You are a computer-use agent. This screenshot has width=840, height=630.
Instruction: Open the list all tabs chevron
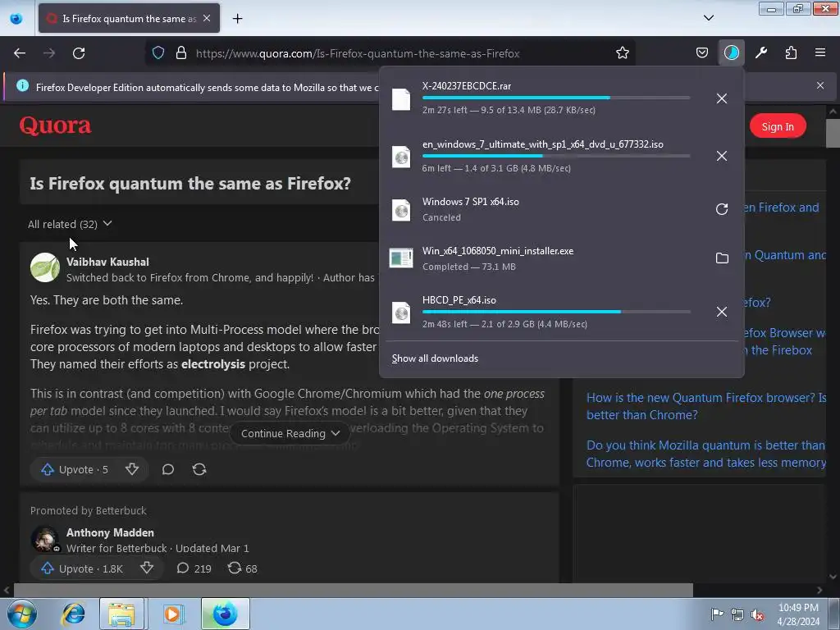pyautogui.click(x=708, y=18)
